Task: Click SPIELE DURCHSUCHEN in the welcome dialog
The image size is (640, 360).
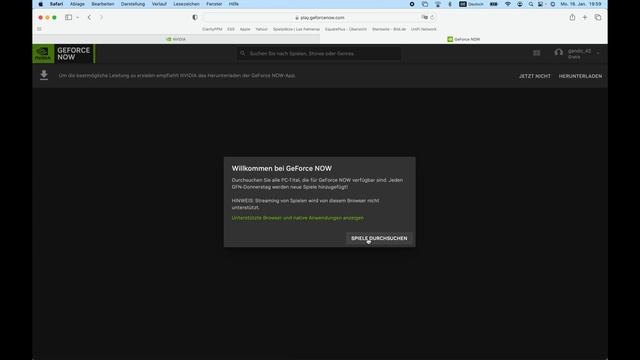Action: click(379, 238)
